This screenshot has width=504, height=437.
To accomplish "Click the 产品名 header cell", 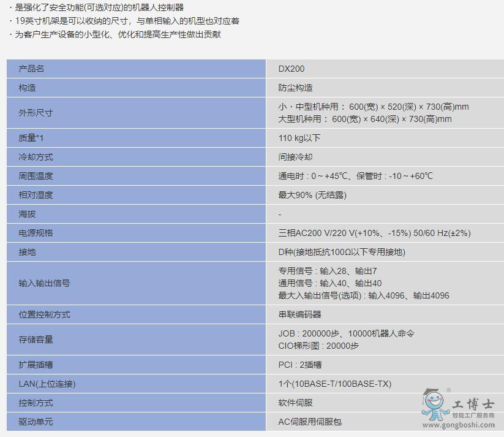I will point(32,69).
